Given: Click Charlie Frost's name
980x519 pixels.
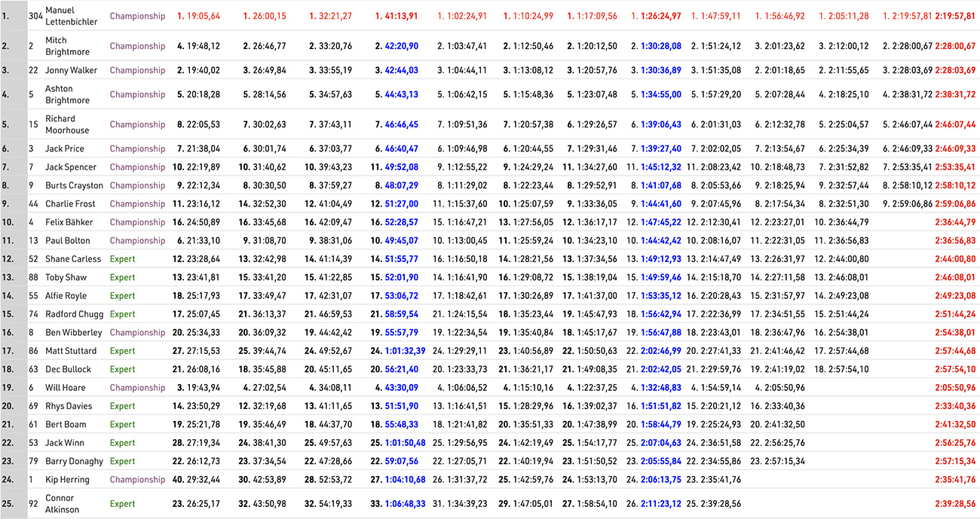Looking at the screenshot, I should pyautogui.click(x=71, y=203).
